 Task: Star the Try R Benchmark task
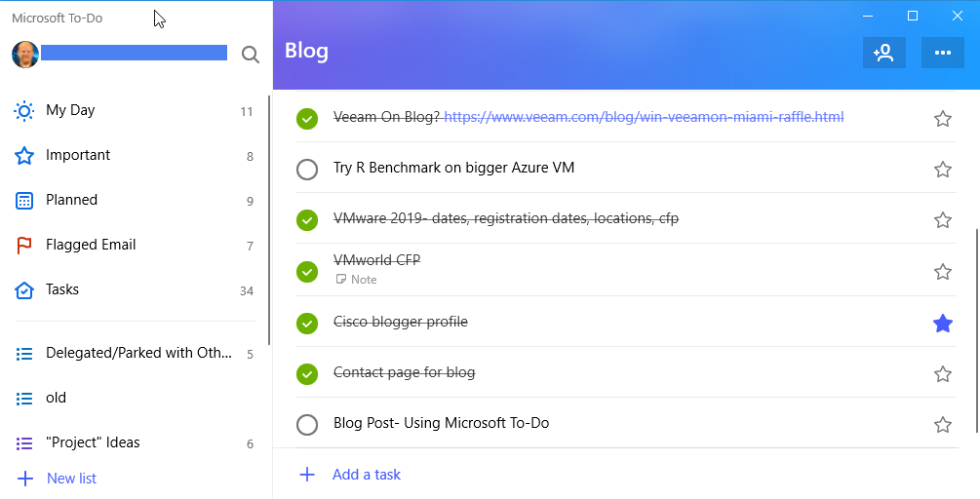tap(943, 170)
